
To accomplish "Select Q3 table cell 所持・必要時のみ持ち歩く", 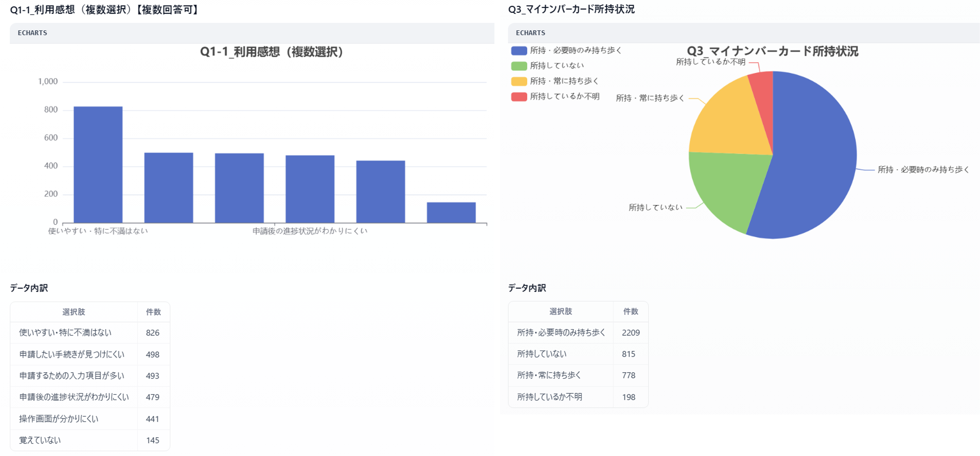I will click(561, 333).
